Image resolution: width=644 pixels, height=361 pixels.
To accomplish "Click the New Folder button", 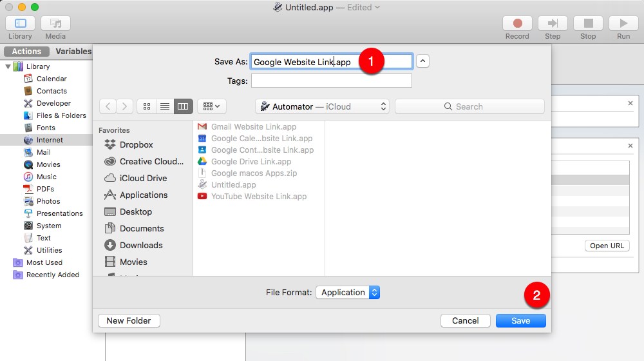I will tap(129, 320).
